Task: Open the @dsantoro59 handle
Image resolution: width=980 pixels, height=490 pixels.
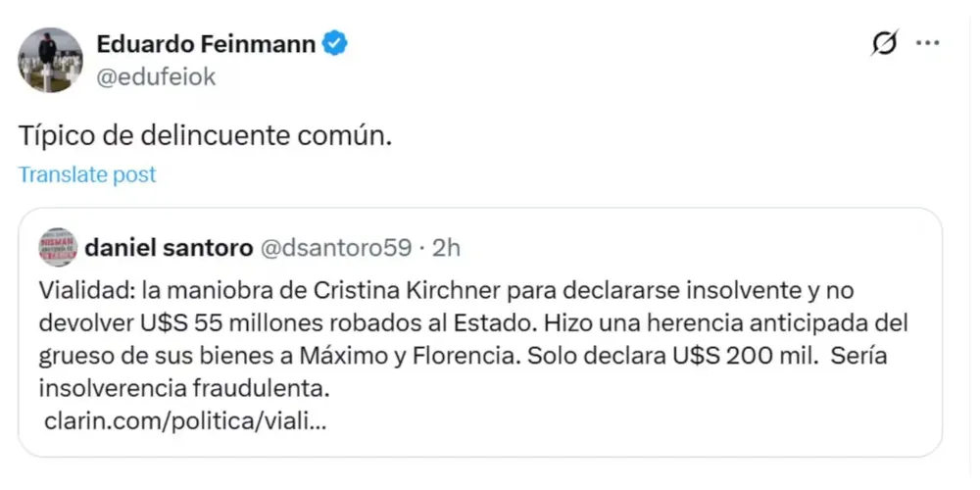Action: pyautogui.click(x=334, y=247)
